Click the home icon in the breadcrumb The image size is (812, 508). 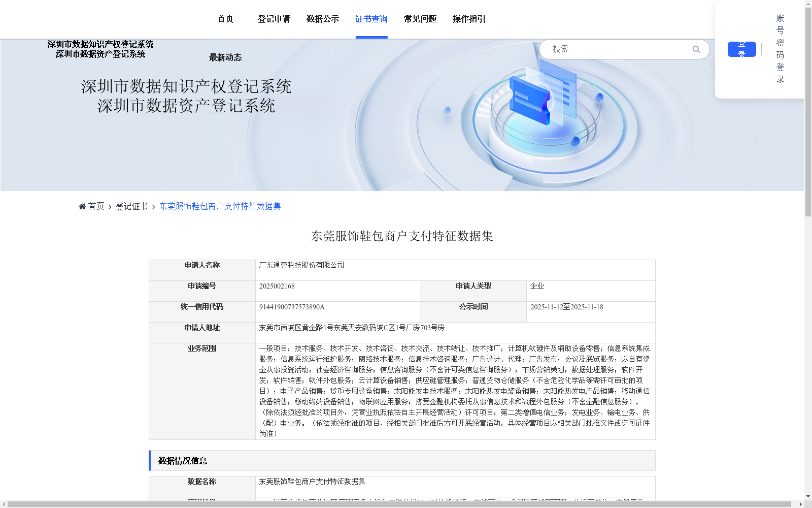pyautogui.click(x=82, y=206)
